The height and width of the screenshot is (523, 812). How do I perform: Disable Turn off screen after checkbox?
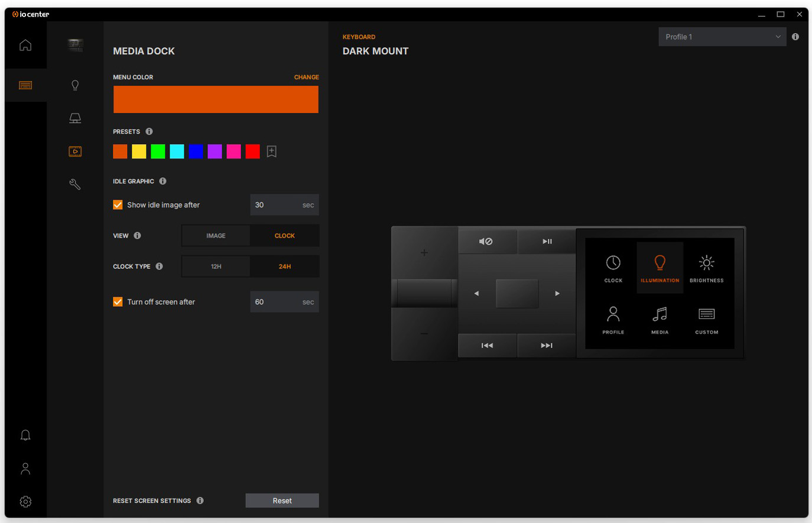click(118, 302)
